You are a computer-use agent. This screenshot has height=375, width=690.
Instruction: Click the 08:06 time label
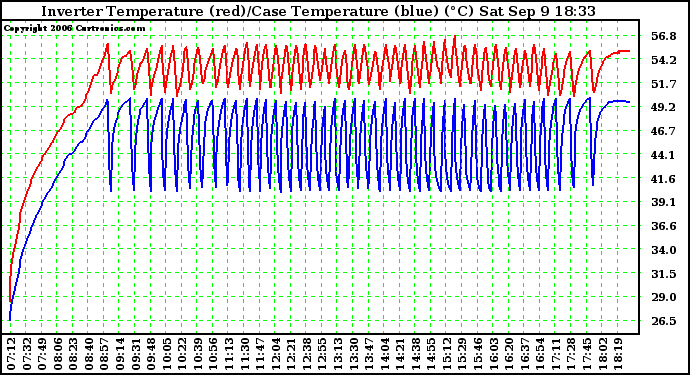(58, 354)
